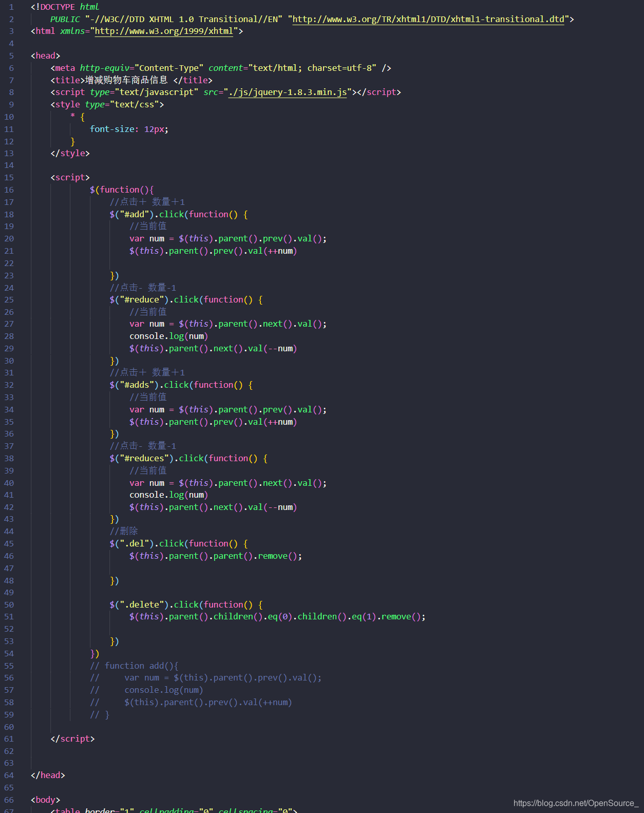Click the "#add" selector string

134,214
